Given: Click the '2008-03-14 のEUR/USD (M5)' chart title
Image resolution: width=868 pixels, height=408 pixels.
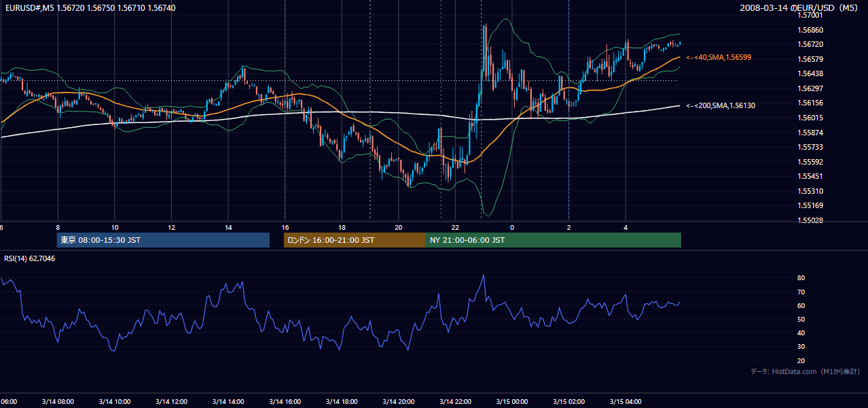Looking at the screenshot, I should tap(800, 7).
